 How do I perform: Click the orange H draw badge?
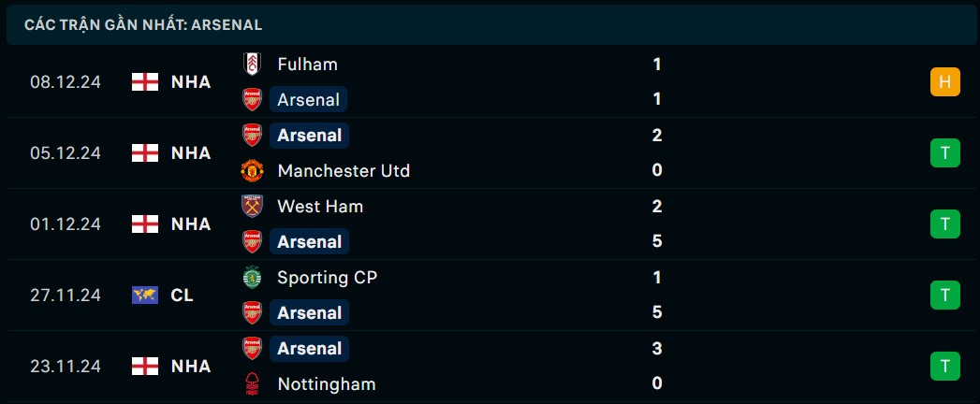pyautogui.click(x=944, y=82)
